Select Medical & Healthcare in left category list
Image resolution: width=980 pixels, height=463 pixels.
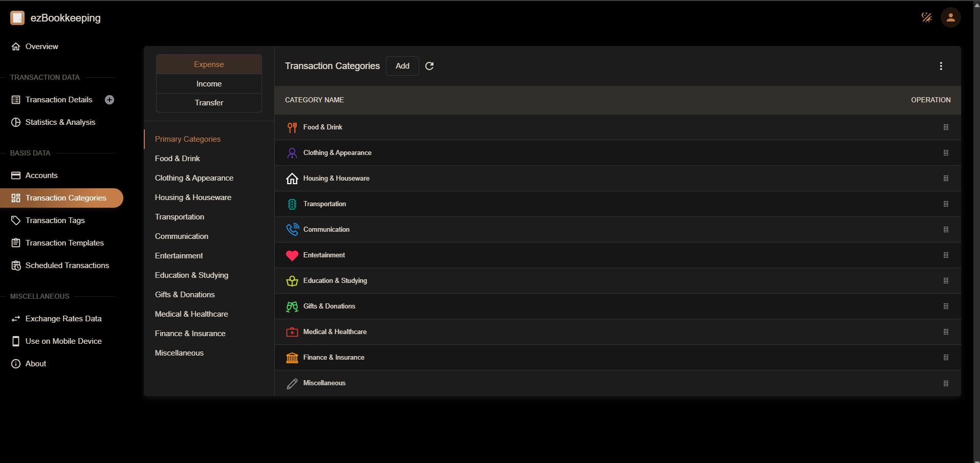coord(209,314)
